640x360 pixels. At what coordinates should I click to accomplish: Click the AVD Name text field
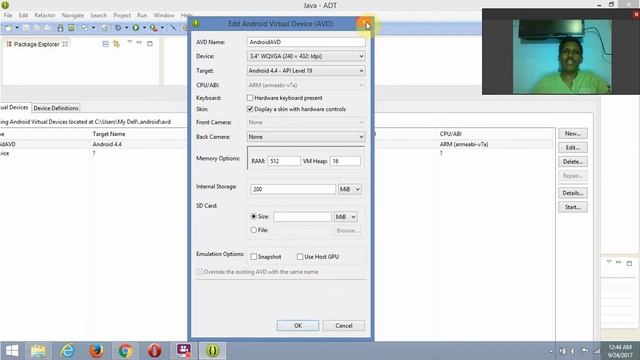tap(306, 42)
